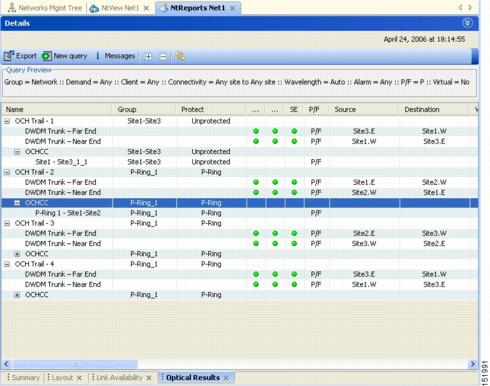Screen dimensions: 490x386
Task: Click the horizontal scrollbar right arrow
Action: click(x=472, y=364)
